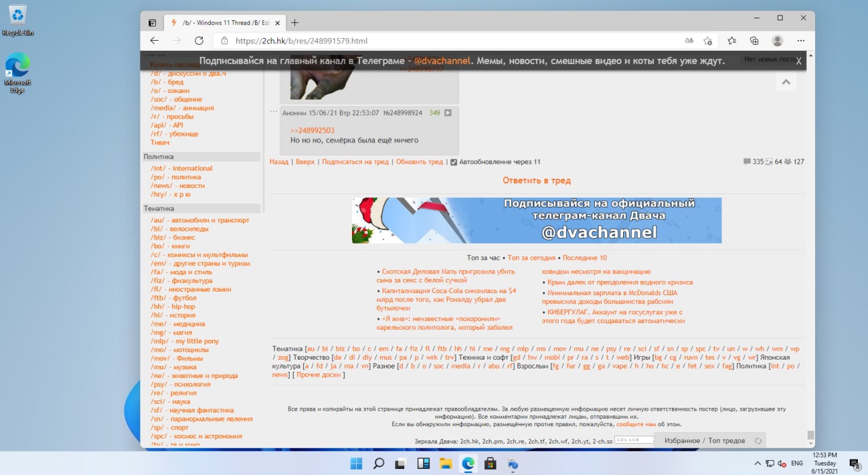This screenshot has height=475, width=868.
Task: Open /au/ - автомобили и транспорт board
Action: 200,221
